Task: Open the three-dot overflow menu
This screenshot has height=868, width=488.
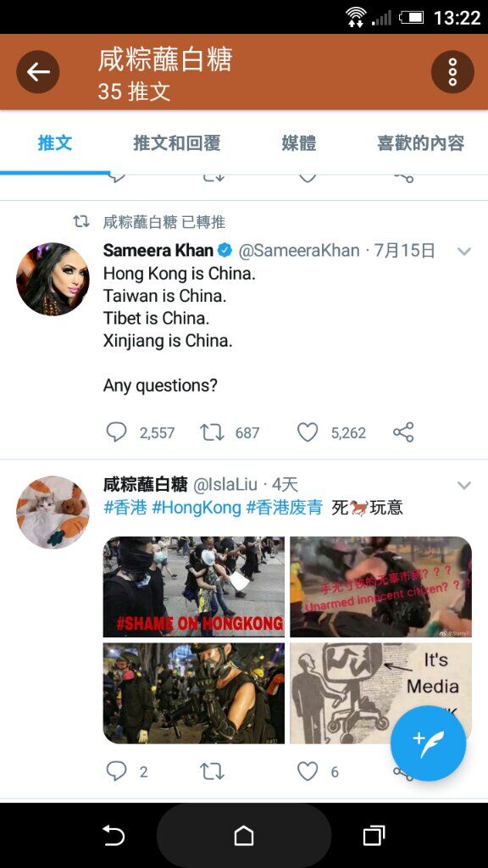Action: [x=452, y=72]
